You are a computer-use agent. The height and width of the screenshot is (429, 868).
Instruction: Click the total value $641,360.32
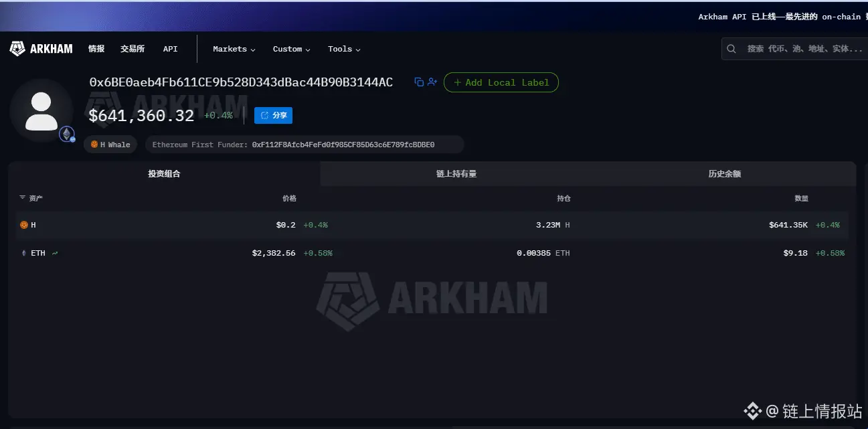click(x=141, y=116)
